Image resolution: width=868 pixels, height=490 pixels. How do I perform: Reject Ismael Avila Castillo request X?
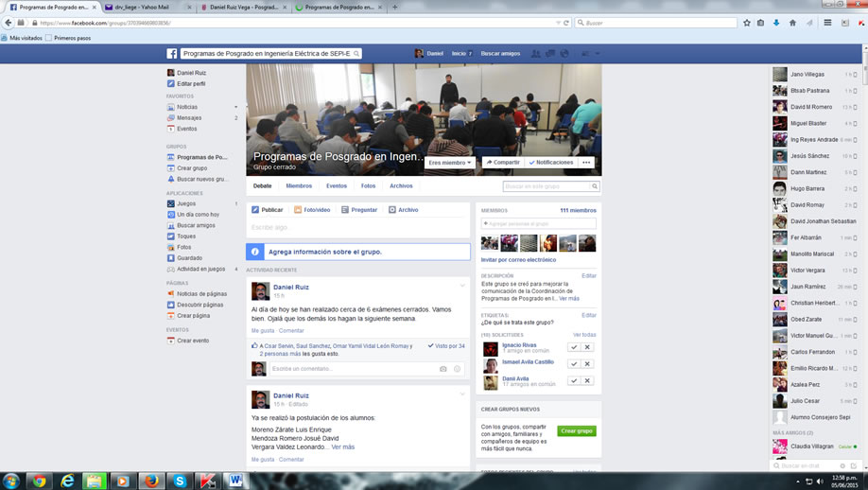587,364
